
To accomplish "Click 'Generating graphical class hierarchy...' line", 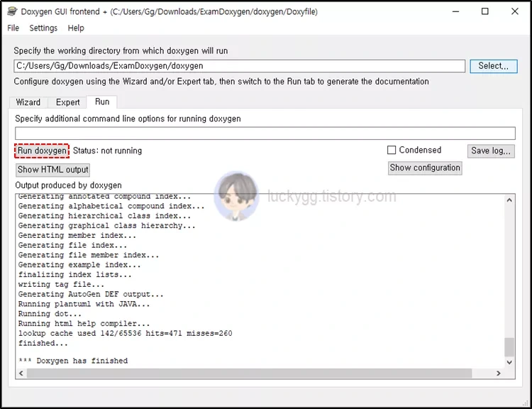I will [x=106, y=226].
